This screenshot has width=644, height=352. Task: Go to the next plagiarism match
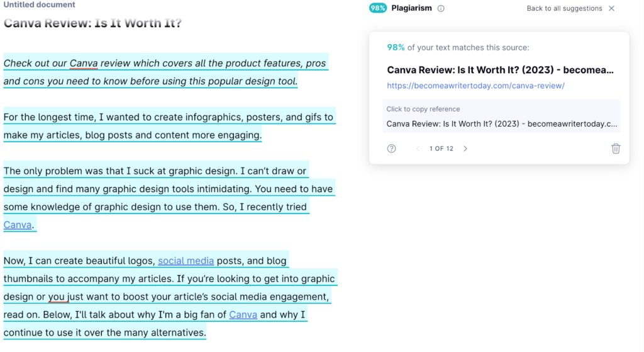point(465,149)
